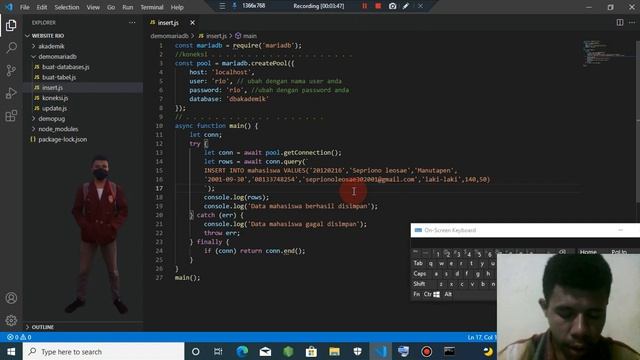Open the terminal app on taskbar
Image resolution: width=640 pixels, height=360 pixels.
point(449,351)
